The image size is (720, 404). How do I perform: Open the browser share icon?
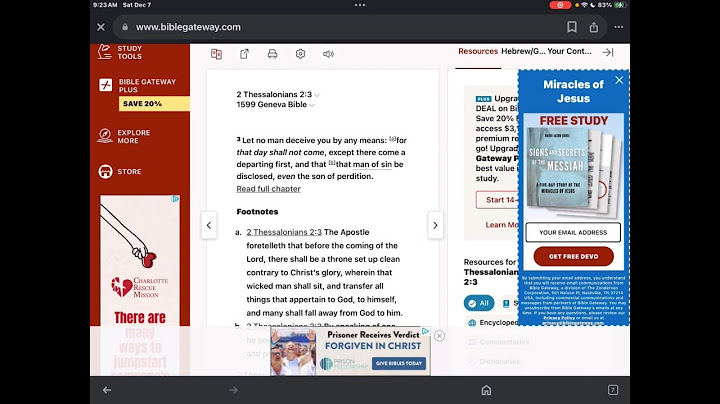coord(594,27)
